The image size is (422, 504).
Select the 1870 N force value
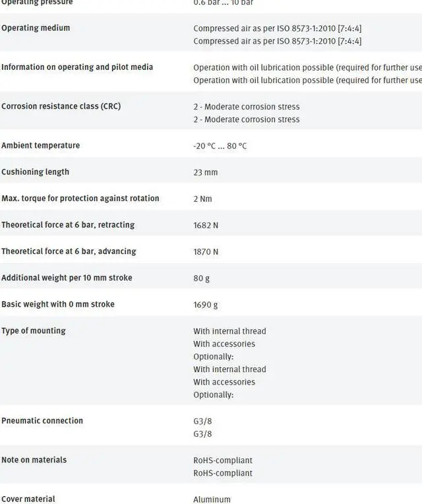point(206,251)
